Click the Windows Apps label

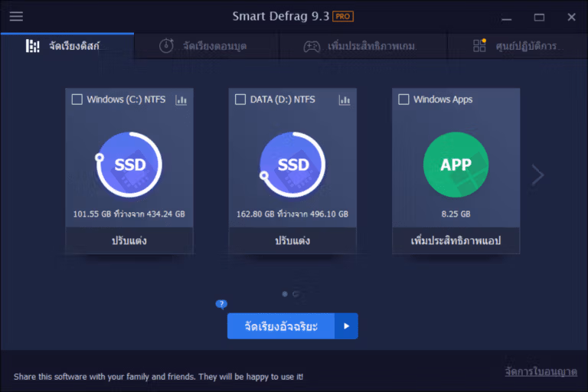pyautogui.click(x=443, y=100)
